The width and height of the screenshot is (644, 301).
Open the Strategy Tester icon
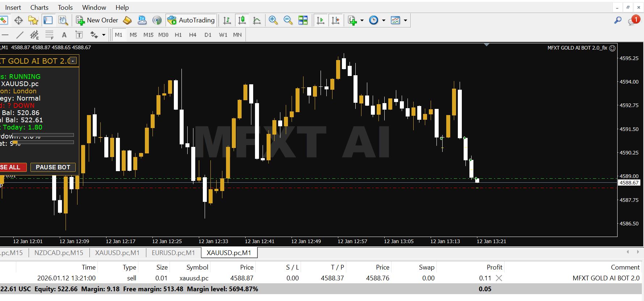[x=63, y=21]
